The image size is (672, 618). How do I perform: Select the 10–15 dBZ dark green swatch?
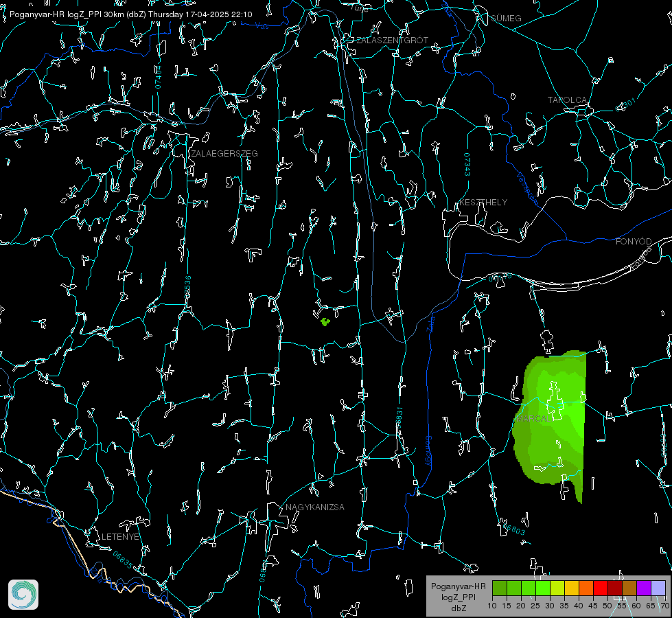500,588
